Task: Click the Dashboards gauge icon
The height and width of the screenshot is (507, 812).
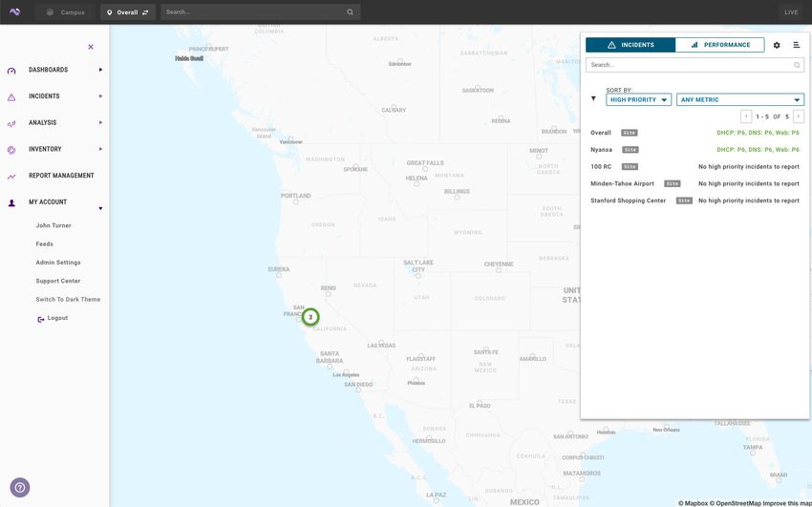Action: (11, 71)
